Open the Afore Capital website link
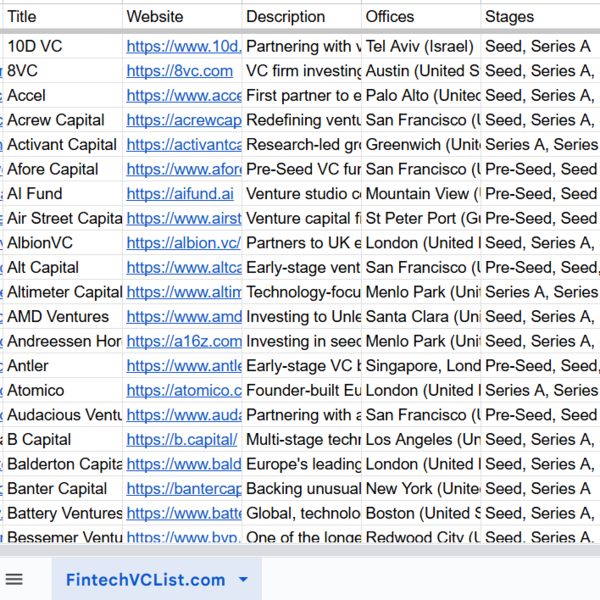 (184, 169)
